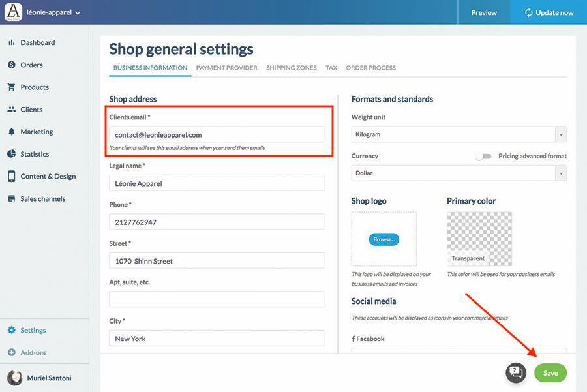Expand the Weight unit Kilogram dropdown

(560, 134)
